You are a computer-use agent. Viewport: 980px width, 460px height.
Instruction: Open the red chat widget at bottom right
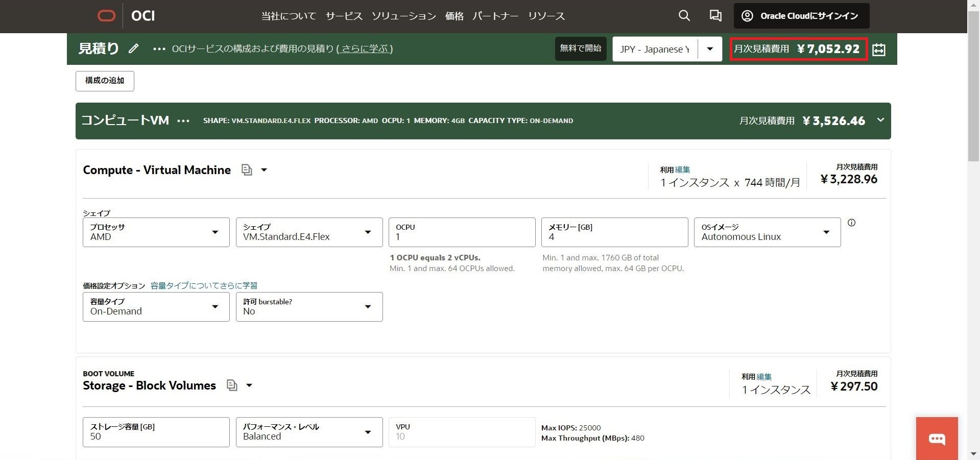pyautogui.click(x=937, y=438)
